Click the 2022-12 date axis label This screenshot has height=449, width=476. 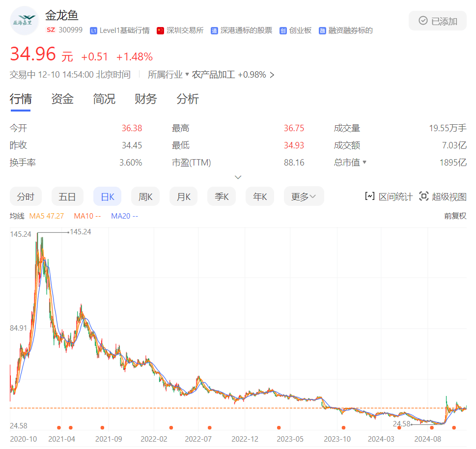tap(245, 439)
